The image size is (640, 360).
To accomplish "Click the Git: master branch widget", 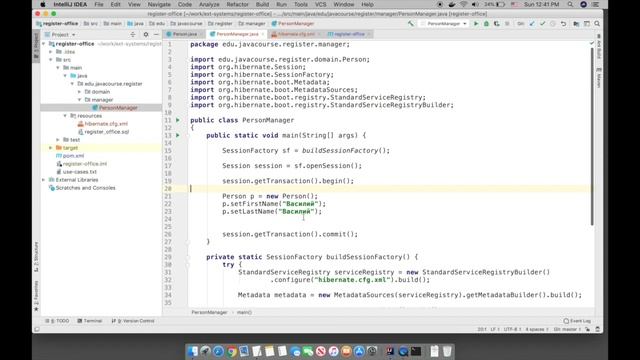I will click(x=566, y=329).
